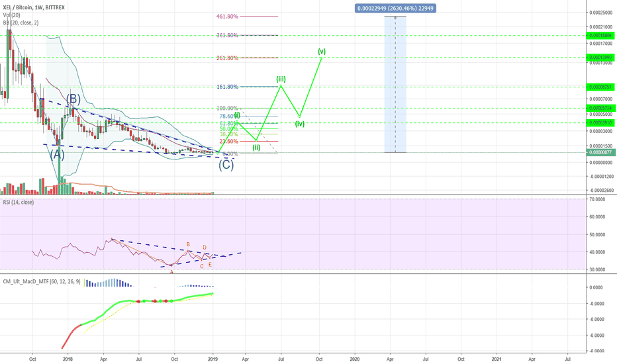Image resolution: width=617 pixels, height=364 pixels.
Task: Click the light-blue measurement range box
Action: 395,84
